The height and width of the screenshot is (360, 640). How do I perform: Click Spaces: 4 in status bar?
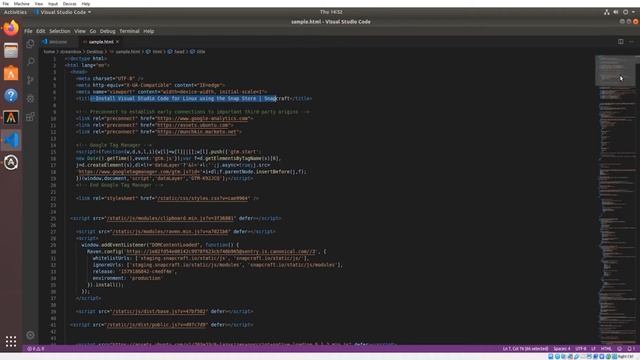pyautogui.click(x=562, y=349)
